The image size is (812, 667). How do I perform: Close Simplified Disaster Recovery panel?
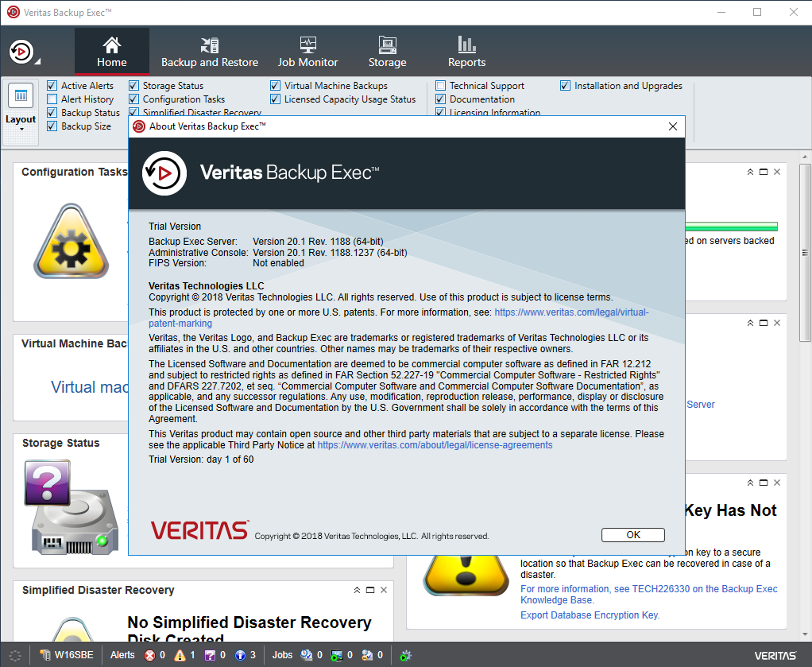pyautogui.click(x=384, y=590)
